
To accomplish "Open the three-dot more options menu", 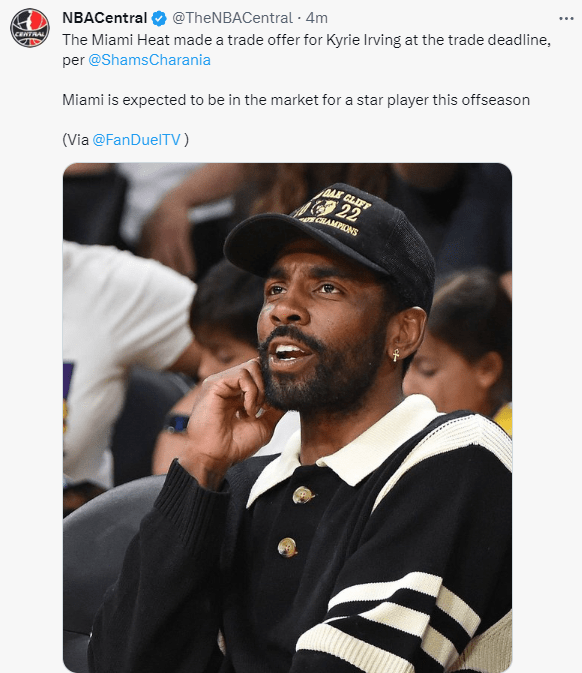I will [566, 18].
